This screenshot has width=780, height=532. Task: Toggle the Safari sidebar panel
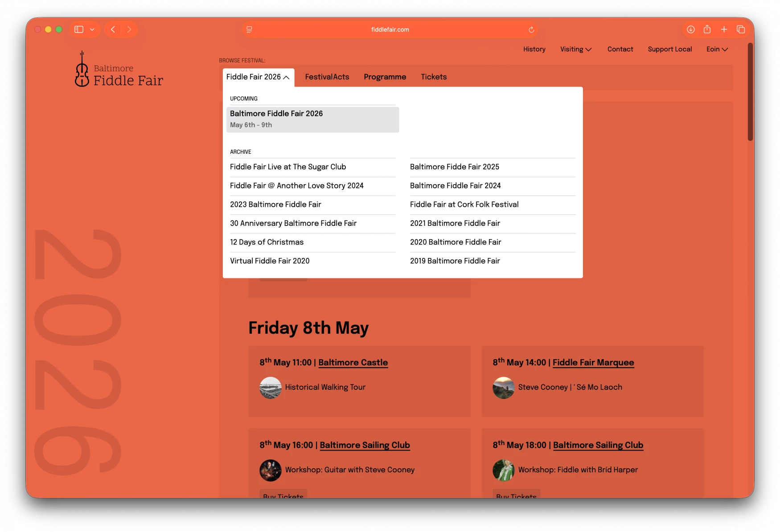click(78, 29)
